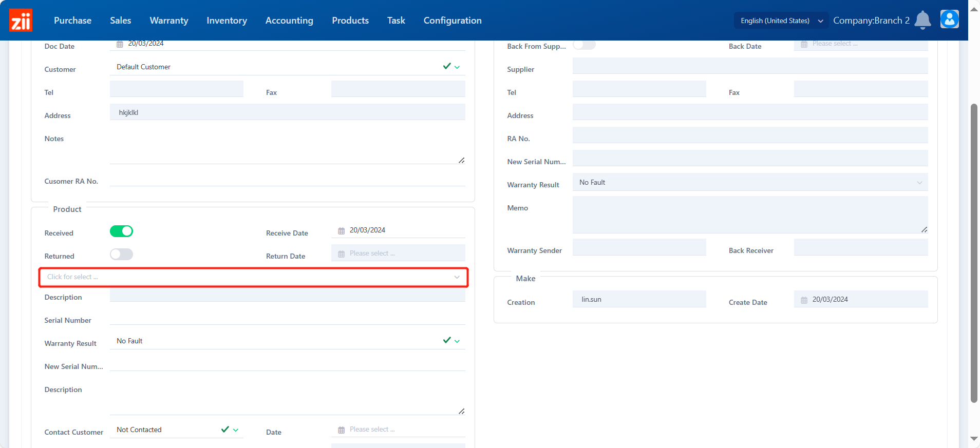Click the Zii logo icon
Viewport: 980px width, 448px height.
[21, 20]
